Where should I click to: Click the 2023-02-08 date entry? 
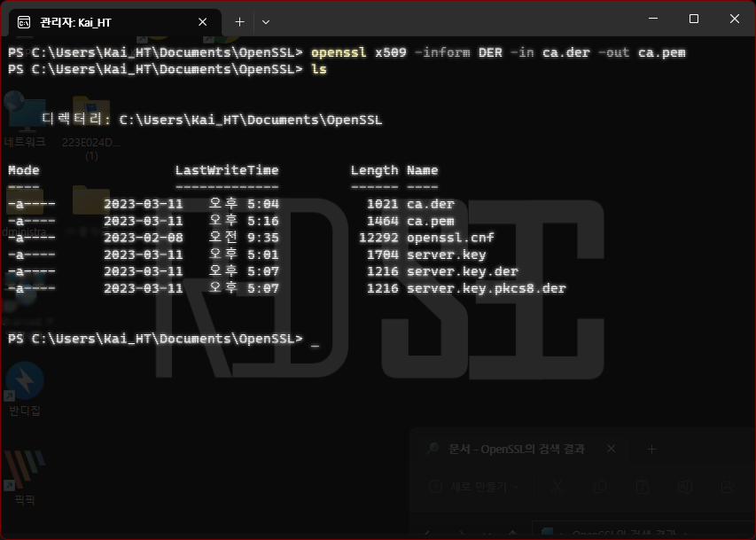point(144,238)
